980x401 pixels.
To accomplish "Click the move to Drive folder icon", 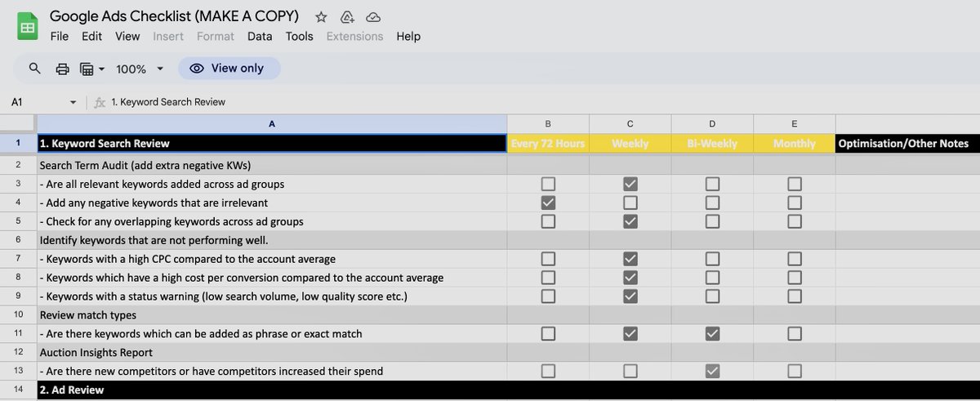I will click(347, 16).
